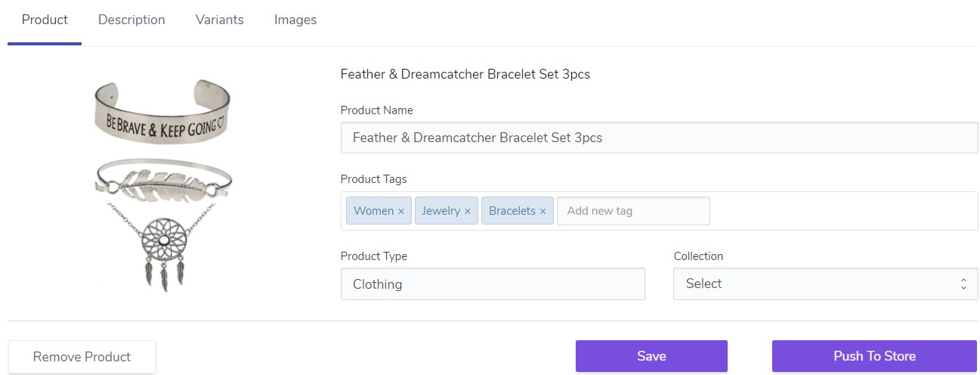This screenshot has height=375, width=980.
Task: Open the Collection select dropdown
Action: [825, 284]
